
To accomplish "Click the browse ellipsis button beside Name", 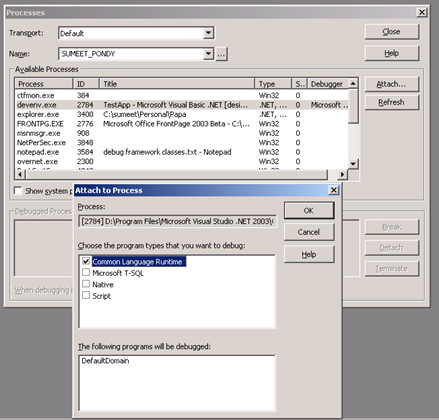I will [x=222, y=54].
